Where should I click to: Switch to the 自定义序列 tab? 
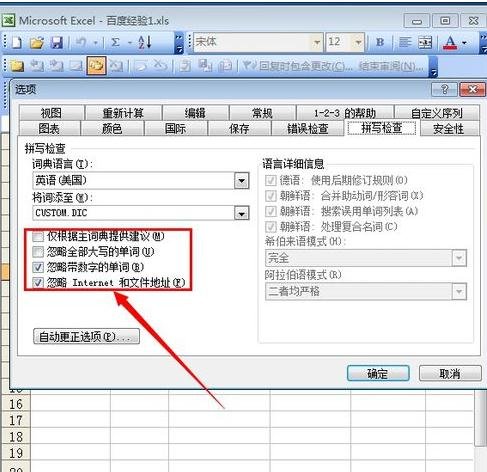437,113
